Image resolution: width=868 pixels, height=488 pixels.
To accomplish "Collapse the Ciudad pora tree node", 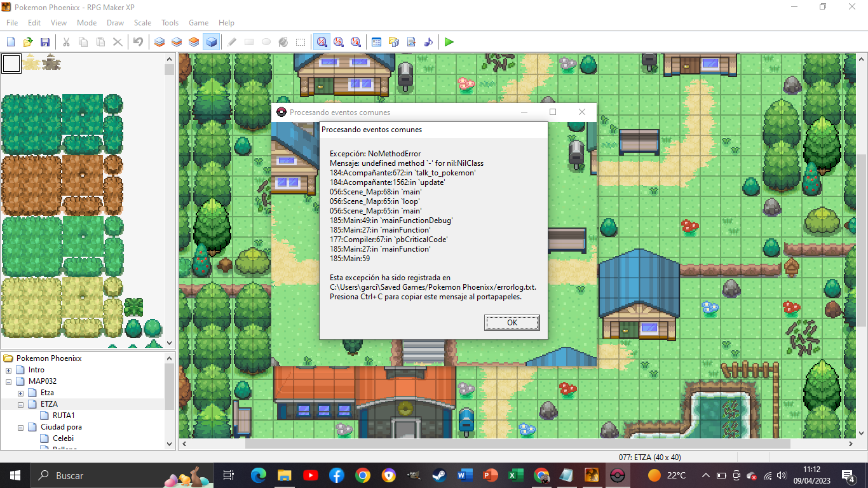I will 21,427.
